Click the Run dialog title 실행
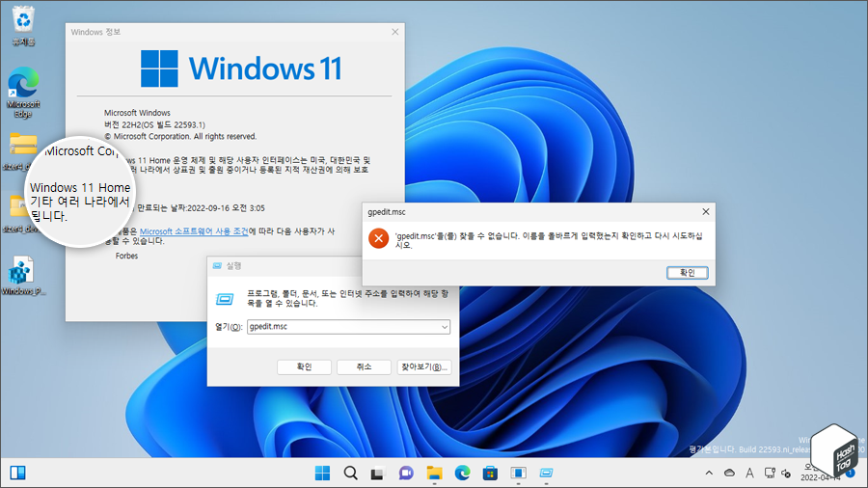Viewport: 868px width, 488px height. (x=233, y=266)
